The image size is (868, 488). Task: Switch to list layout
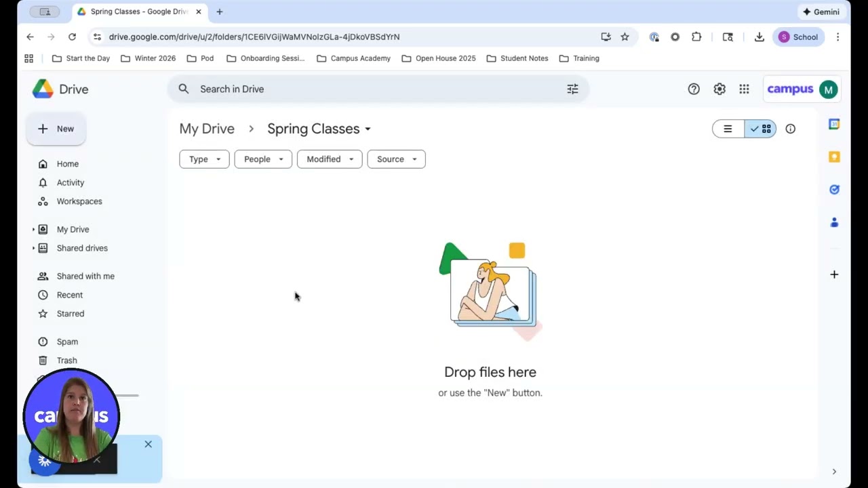pyautogui.click(x=728, y=129)
